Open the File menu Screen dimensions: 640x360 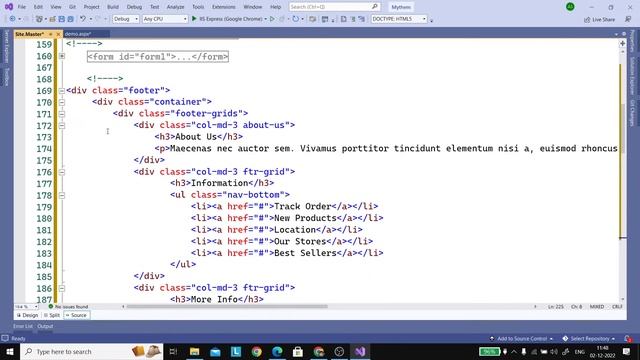pos(22,7)
